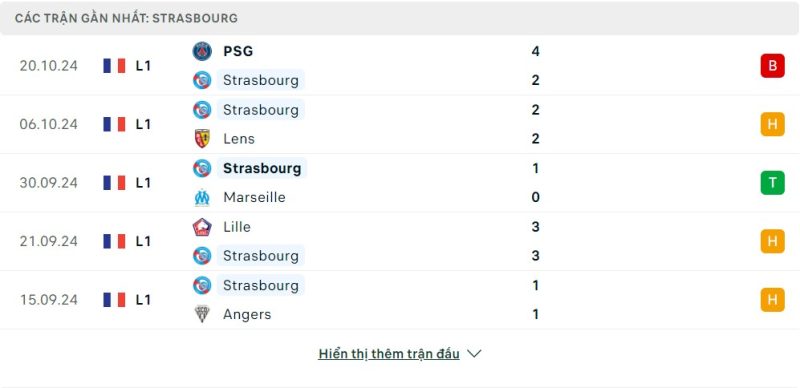Click the L1 league label on 21.09.24

(143, 241)
